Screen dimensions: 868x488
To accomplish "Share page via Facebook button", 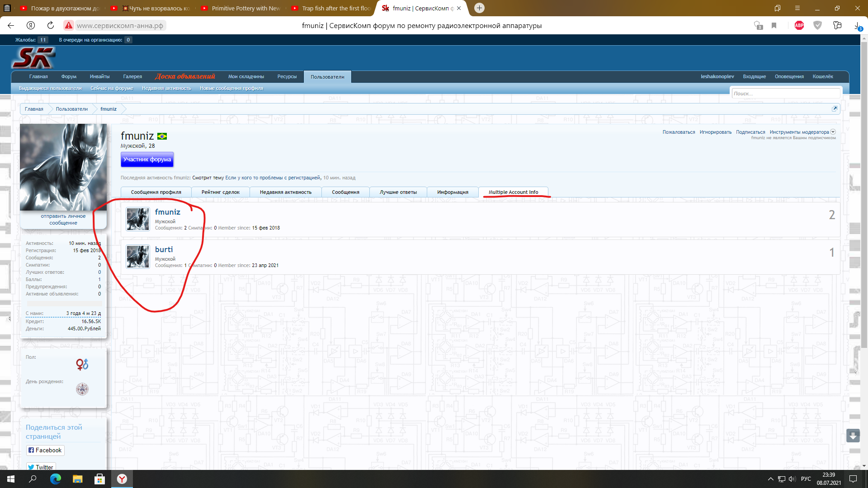I will 45,450.
